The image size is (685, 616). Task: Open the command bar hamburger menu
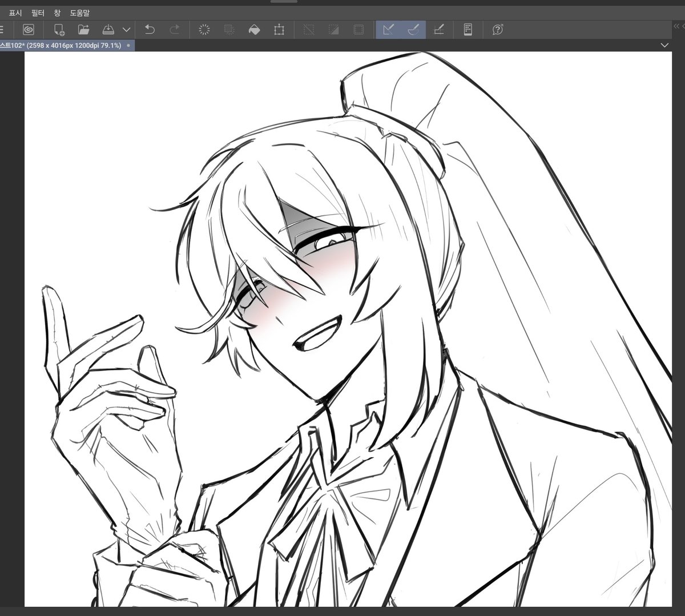point(2,30)
